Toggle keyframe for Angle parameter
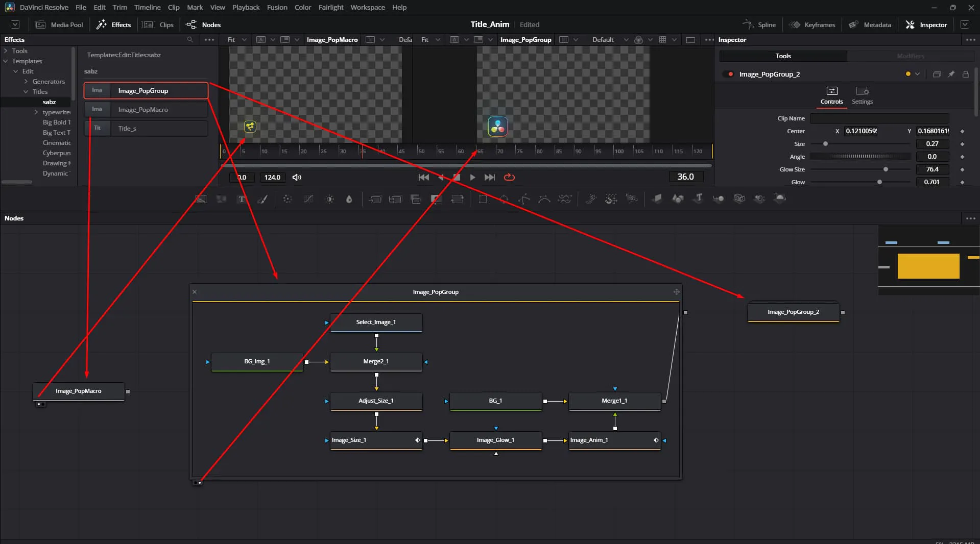This screenshot has height=544, width=980. [962, 157]
